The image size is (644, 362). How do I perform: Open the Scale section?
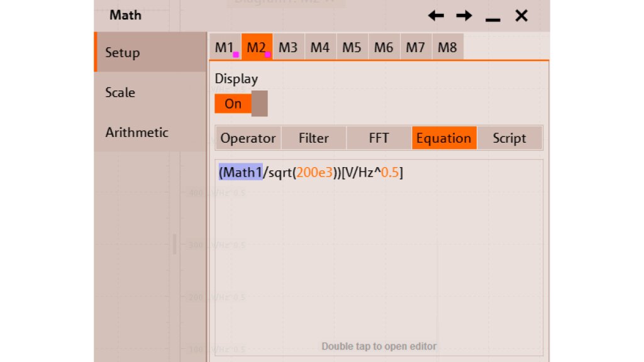pos(150,92)
